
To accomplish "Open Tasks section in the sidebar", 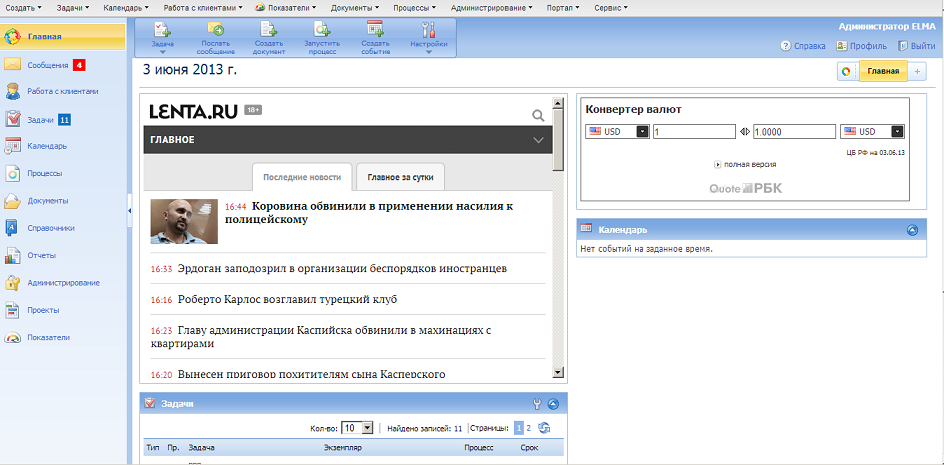I will 40,119.
